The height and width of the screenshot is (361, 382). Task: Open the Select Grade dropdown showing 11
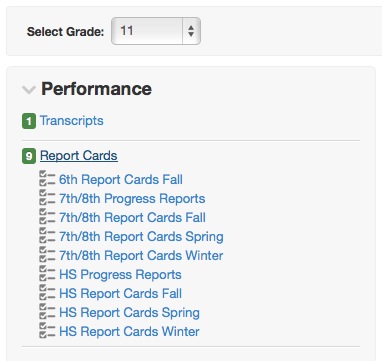coord(156,31)
